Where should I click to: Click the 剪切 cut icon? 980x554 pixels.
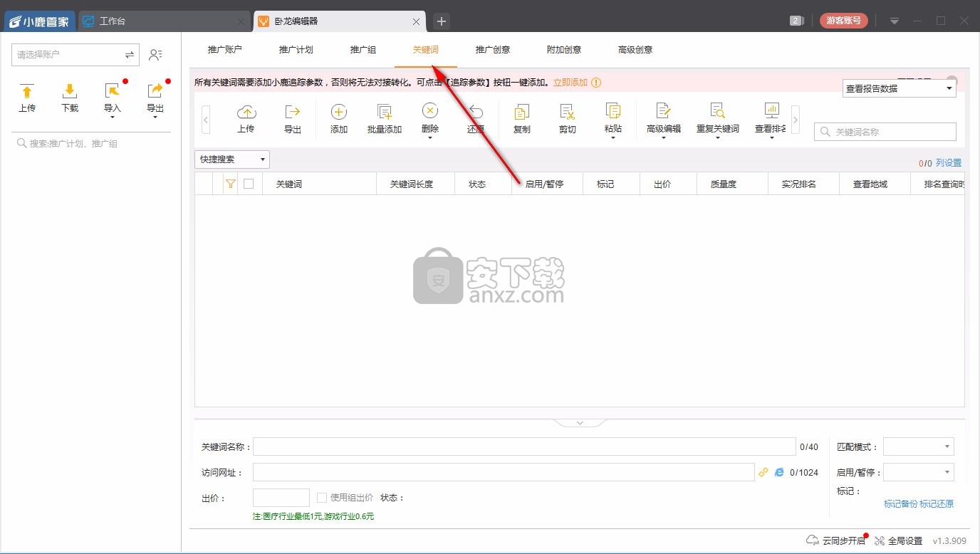pyautogui.click(x=568, y=112)
